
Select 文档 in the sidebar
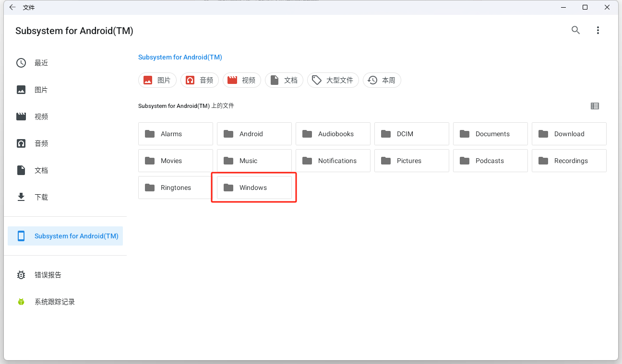point(65,170)
